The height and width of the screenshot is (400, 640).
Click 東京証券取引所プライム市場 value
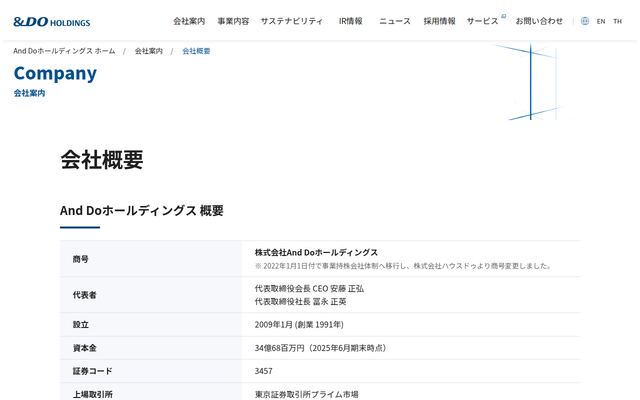[x=307, y=394]
